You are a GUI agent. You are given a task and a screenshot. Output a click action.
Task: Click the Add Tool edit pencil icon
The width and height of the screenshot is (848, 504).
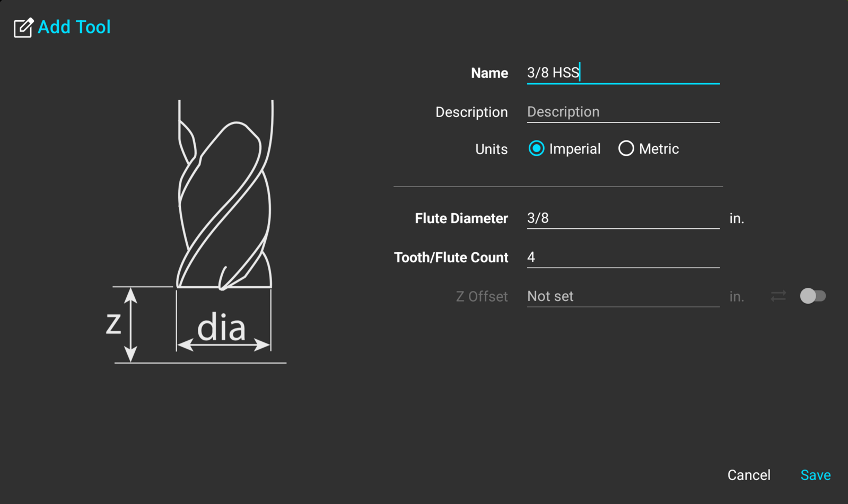point(23,28)
